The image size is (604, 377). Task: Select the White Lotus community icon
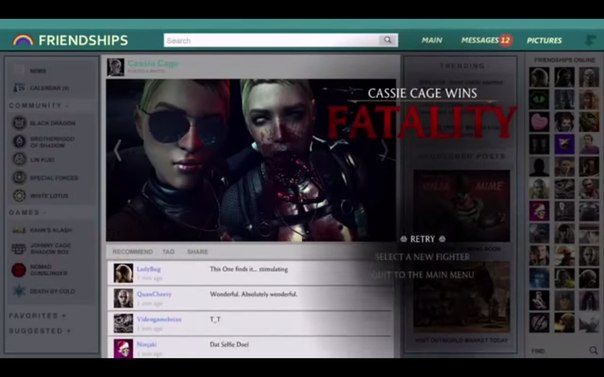pos(19,196)
